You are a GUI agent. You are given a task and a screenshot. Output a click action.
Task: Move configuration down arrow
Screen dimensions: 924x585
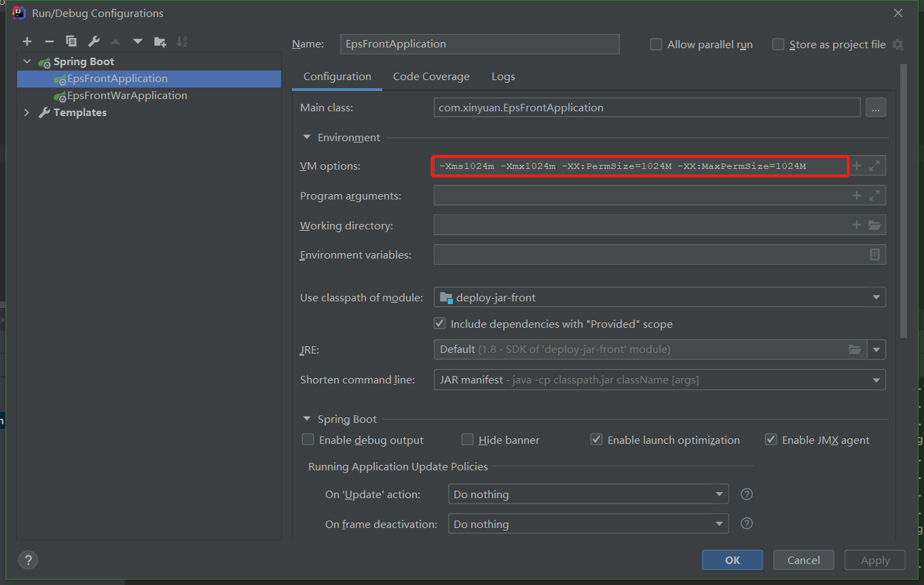click(x=138, y=42)
